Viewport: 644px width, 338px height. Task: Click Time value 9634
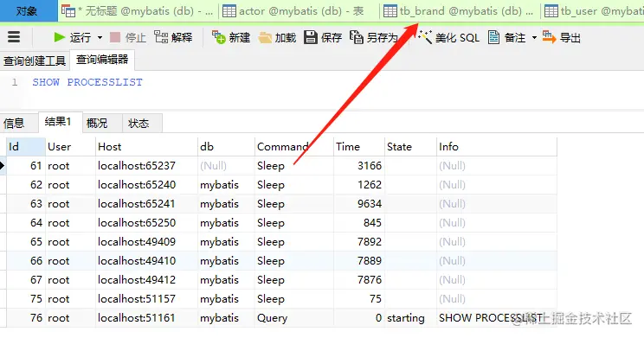tap(359, 204)
